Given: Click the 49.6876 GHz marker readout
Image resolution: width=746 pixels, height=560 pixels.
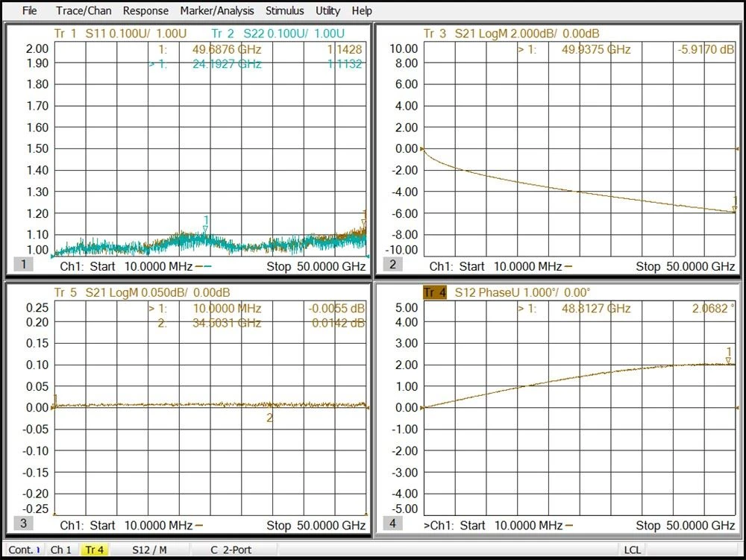Looking at the screenshot, I should click(227, 49).
